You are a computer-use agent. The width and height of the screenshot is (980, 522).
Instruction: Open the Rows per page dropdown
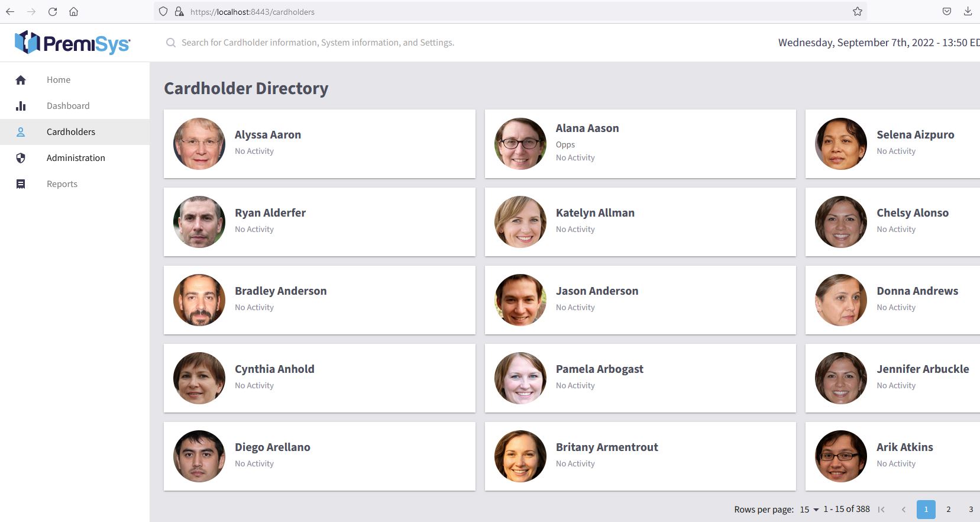point(809,510)
